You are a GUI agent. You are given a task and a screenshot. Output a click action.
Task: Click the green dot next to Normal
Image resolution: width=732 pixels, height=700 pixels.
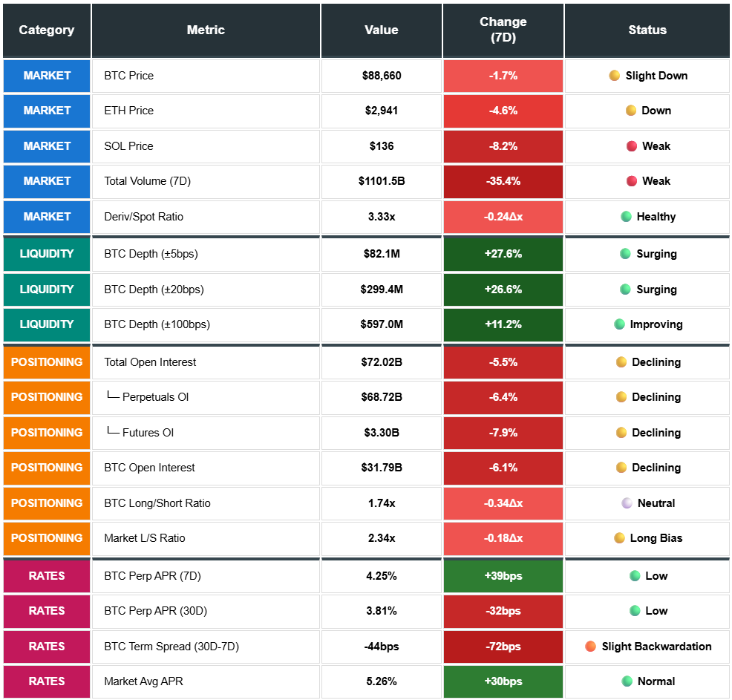[627, 681]
